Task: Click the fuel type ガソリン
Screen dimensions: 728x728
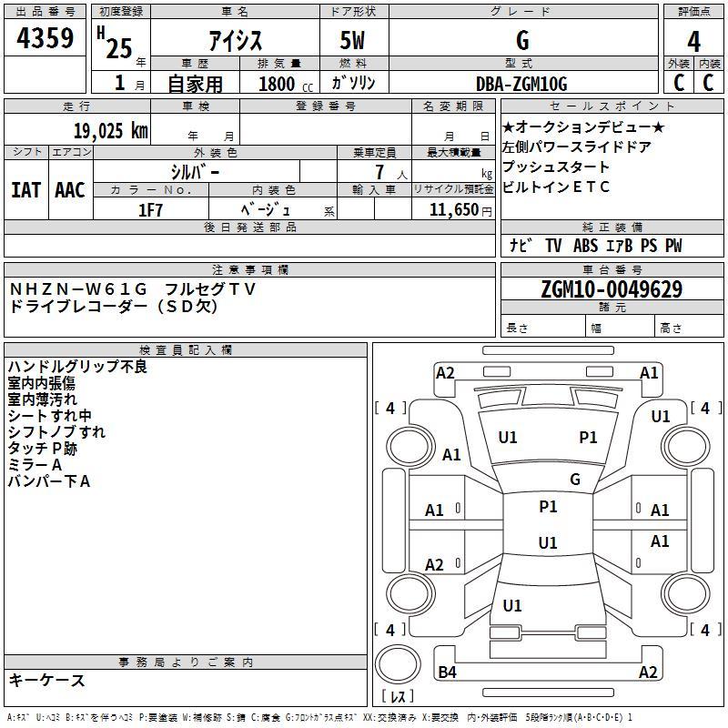Action: coord(353,83)
